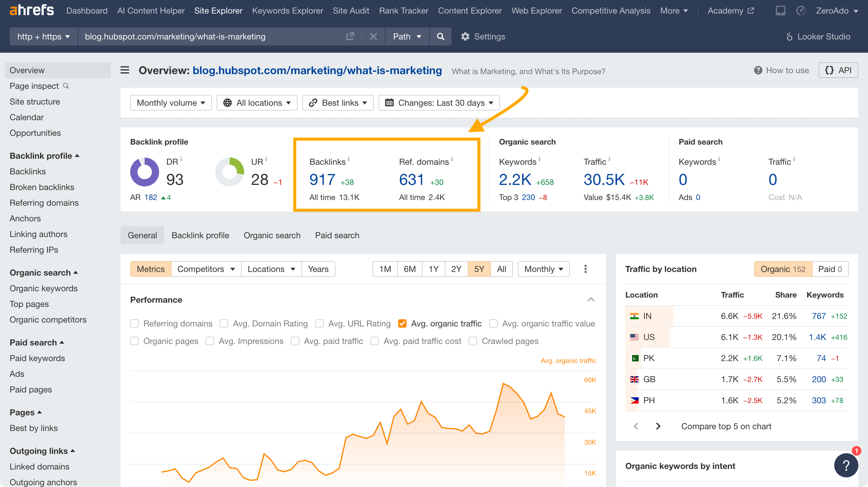This screenshot has width=868, height=487.
Task: Uncheck Avg. organic traffic
Action: pos(402,323)
